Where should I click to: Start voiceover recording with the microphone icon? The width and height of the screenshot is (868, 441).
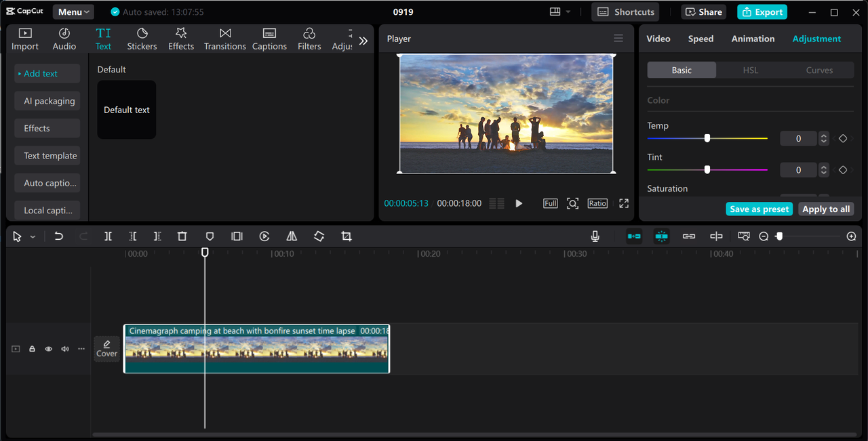pos(595,236)
